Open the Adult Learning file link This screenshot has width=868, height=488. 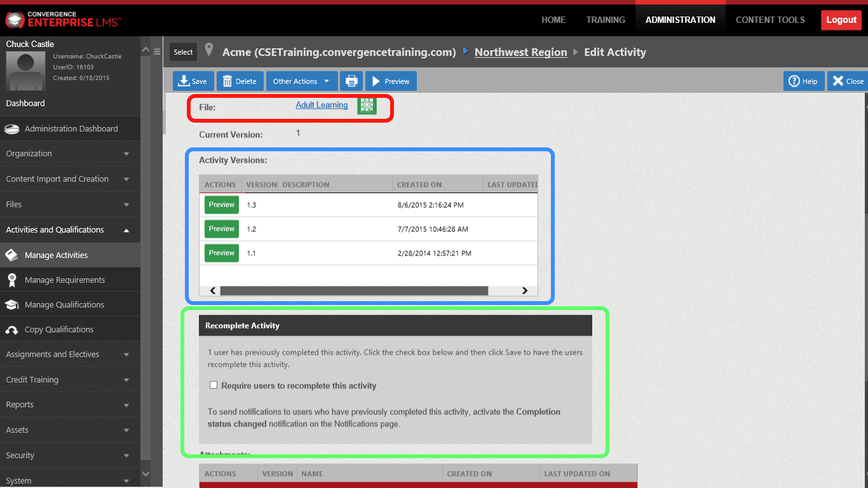tap(322, 105)
